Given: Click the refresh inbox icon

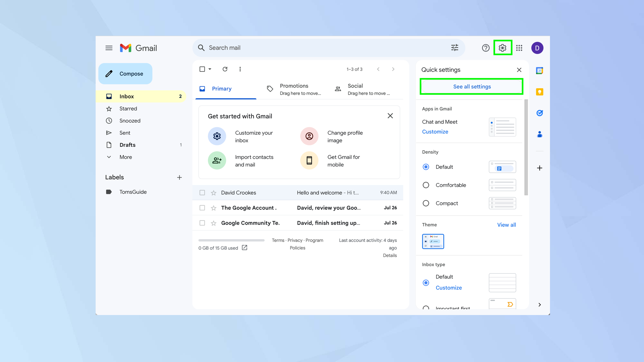Looking at the screenshot, I should click(225, 69).
